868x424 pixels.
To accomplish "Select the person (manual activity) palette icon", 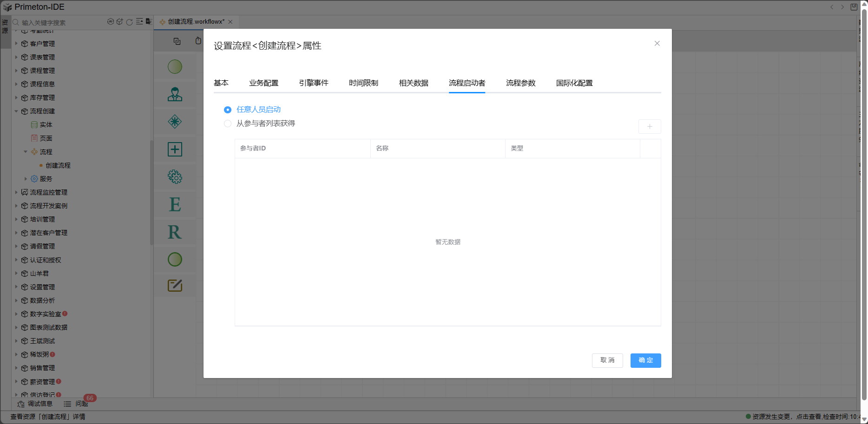I will 175,94.
